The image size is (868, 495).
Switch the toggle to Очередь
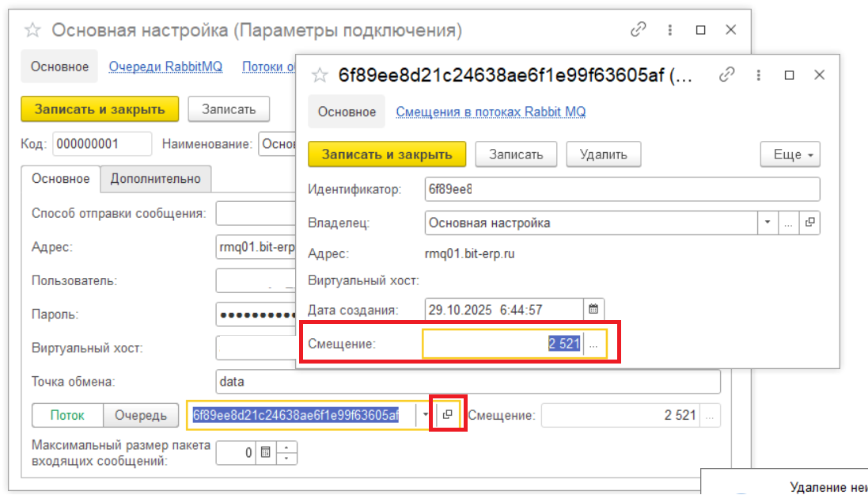(x=141, y=414)
